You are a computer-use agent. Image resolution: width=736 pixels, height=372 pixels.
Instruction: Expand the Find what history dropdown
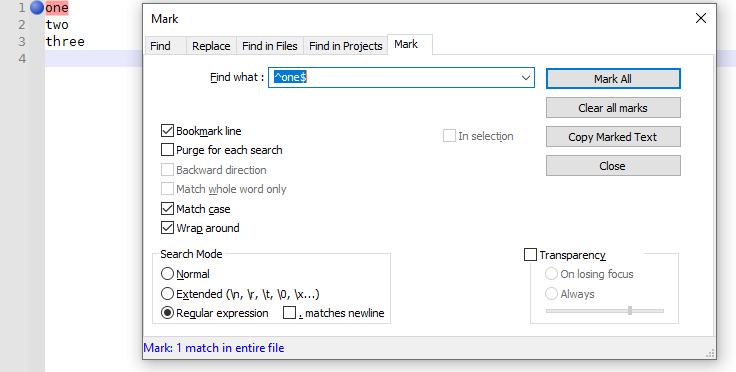(x=526, y=77)
